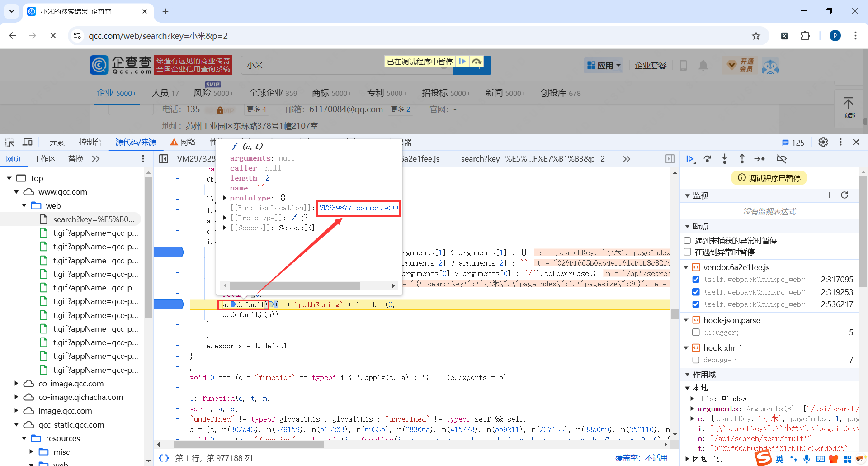The image size is (868, 466).
Task: Collapse the 监视 watch section
Action: [x=687, y=195]
